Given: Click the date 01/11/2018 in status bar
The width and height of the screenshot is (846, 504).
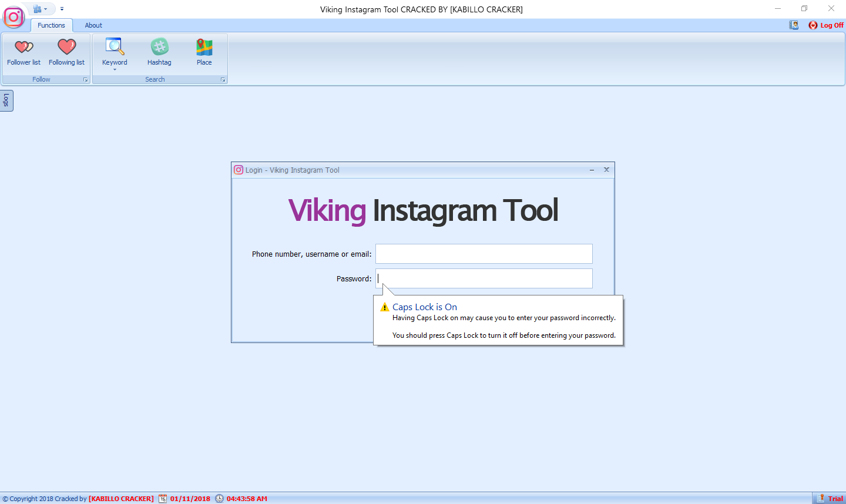Looking at the screenshot, I should click(x=190, y=499).
